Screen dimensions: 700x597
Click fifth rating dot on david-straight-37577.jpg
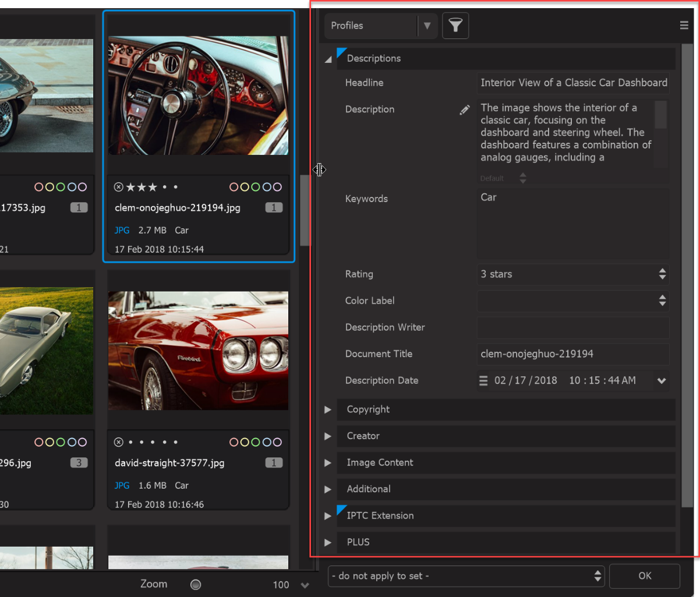tap(176, 442)
